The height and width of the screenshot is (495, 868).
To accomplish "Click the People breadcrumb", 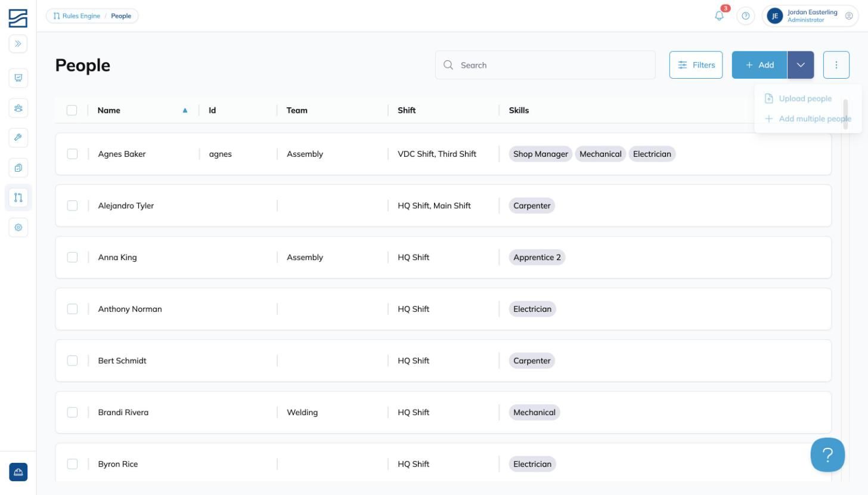I will [121, 16].
